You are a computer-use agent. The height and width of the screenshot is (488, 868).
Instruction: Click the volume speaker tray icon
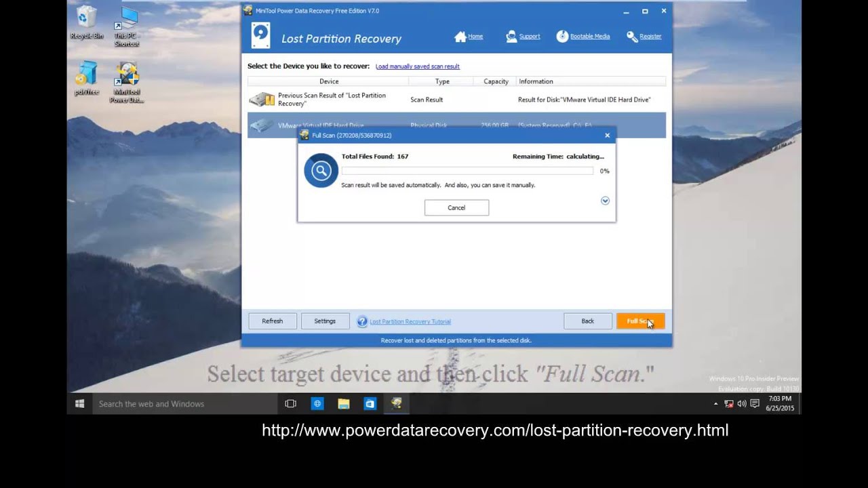click(742, 404)
